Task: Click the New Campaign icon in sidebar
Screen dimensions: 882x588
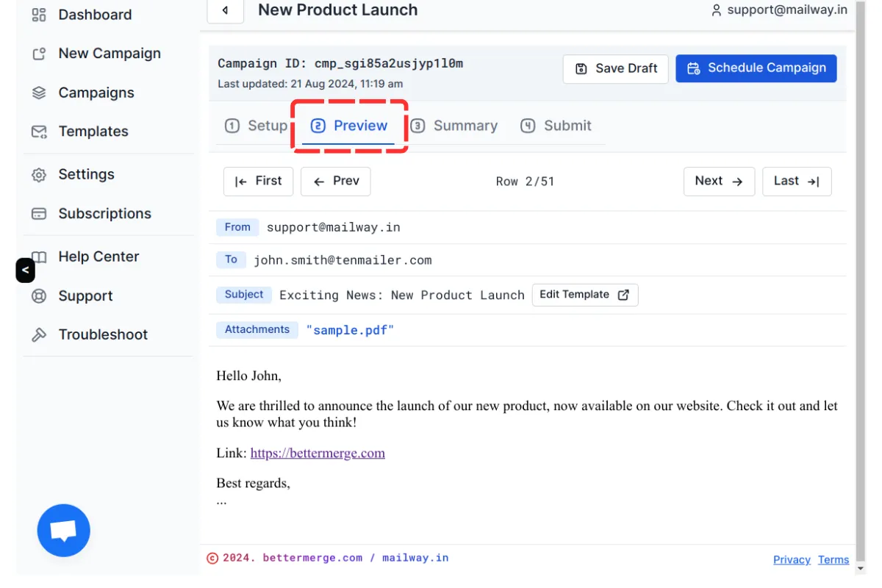Action: (x=39, y=54)
